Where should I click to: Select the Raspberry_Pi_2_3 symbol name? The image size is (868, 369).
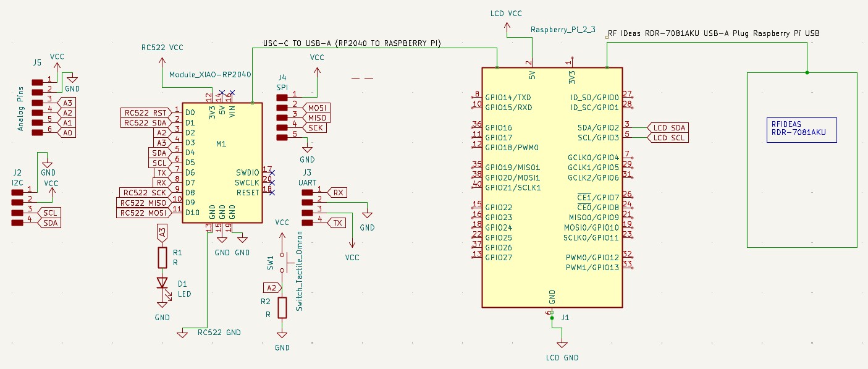click(562, 30)
